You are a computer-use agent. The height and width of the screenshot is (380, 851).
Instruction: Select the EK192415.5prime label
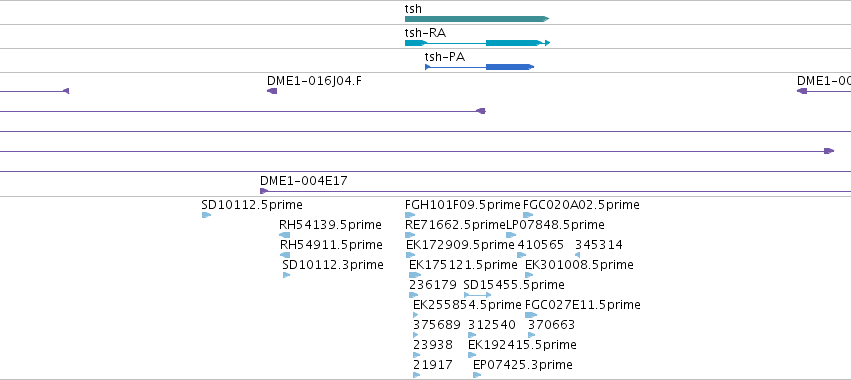[522, 345]
